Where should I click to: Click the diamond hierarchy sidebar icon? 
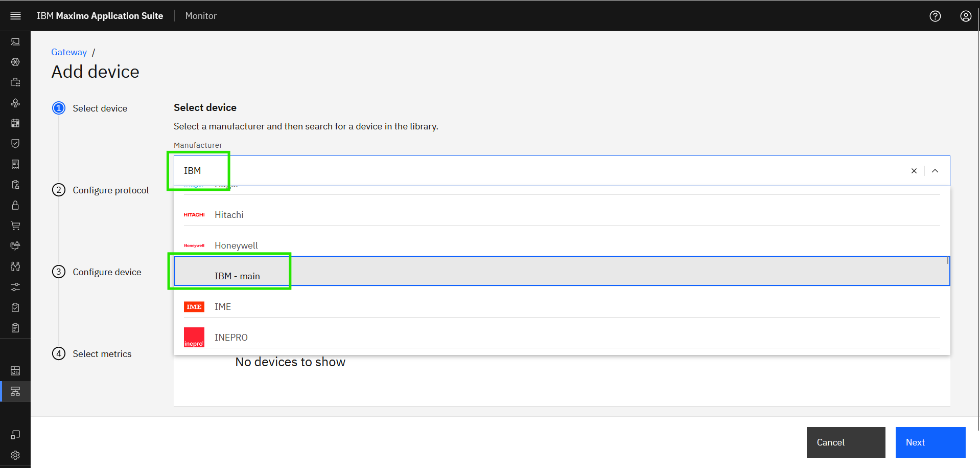pyautogui.click(x=15, y=103)
